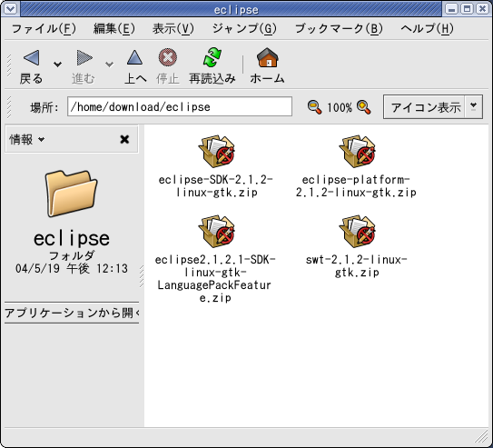Open the forward history dropdown arrow
The image size is (493, 448).
coord(109,65)
